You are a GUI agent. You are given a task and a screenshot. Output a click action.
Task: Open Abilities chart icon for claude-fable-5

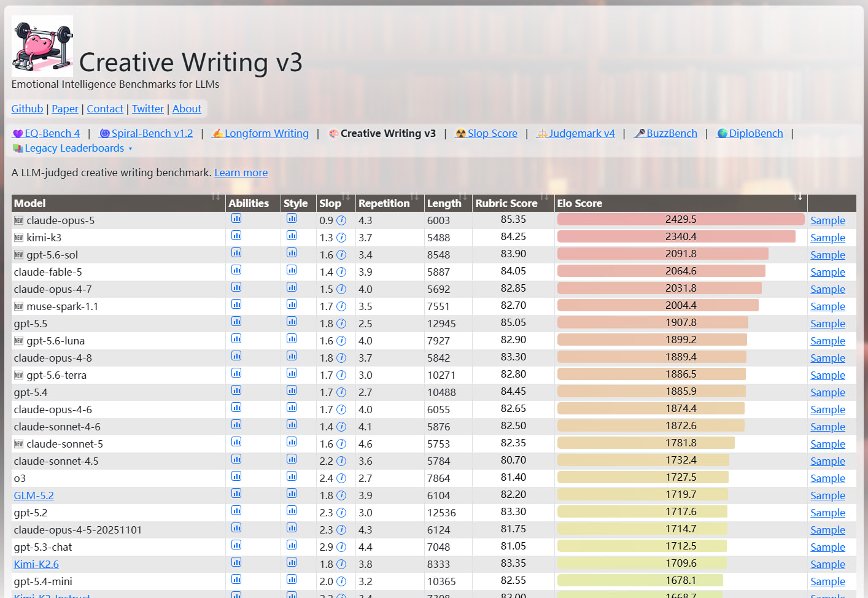(x=236, y=270)
